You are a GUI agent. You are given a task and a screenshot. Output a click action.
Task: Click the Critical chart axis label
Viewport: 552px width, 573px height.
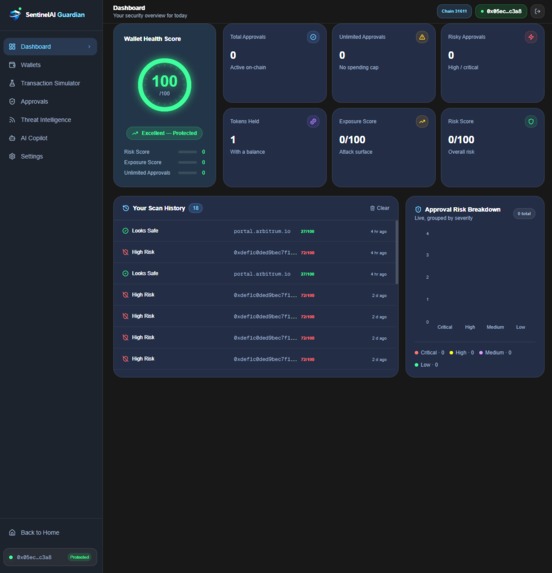[x=445, y=327]
